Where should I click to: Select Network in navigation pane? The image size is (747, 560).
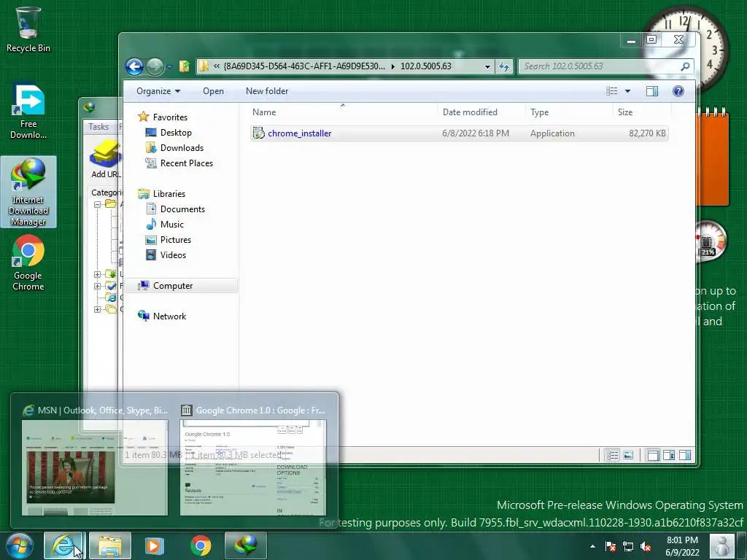pos(169,316)
